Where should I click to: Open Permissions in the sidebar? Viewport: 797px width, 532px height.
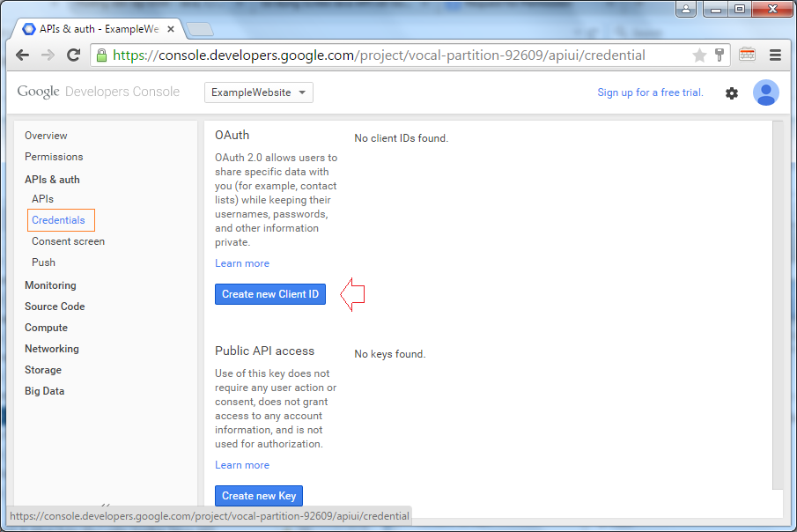point(54,157)
